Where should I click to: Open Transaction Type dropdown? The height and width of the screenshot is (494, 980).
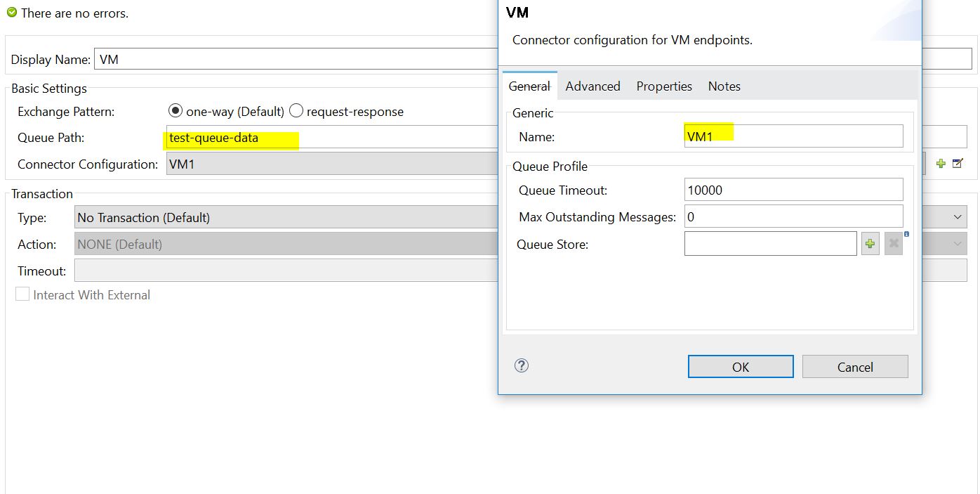pos(958,217)
